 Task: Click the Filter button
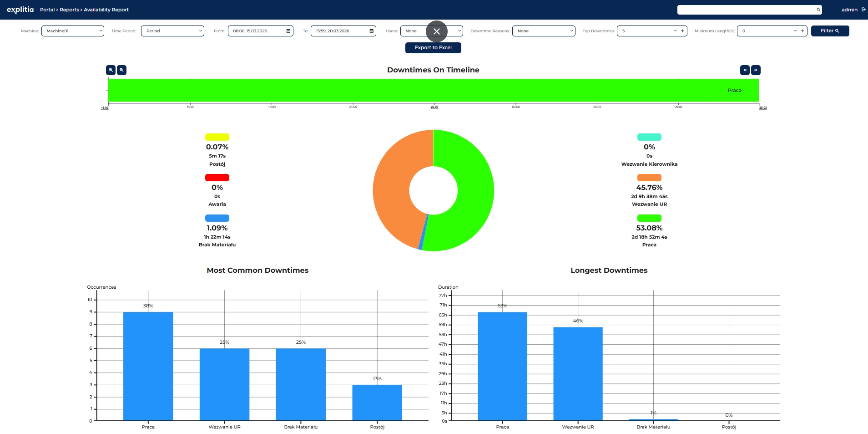831,31
